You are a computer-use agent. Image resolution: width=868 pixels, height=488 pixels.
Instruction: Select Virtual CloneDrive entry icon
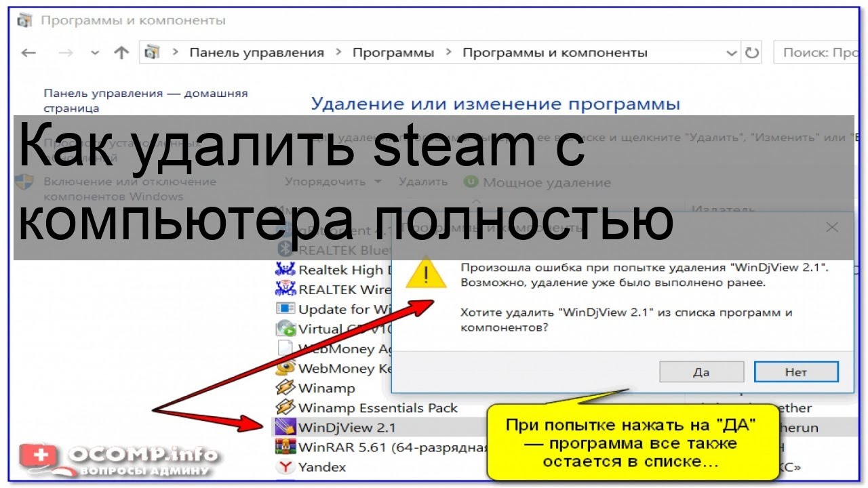point(285,329)
